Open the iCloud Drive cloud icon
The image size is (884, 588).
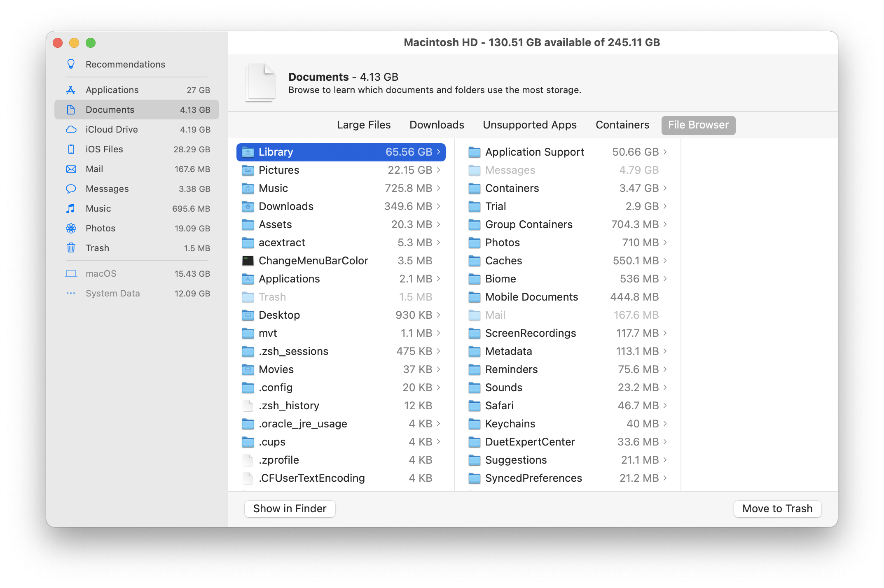click(72, 129)
